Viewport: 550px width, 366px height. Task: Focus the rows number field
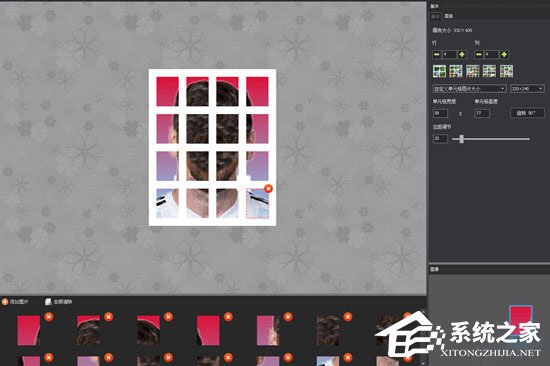(x=449, y=54)
